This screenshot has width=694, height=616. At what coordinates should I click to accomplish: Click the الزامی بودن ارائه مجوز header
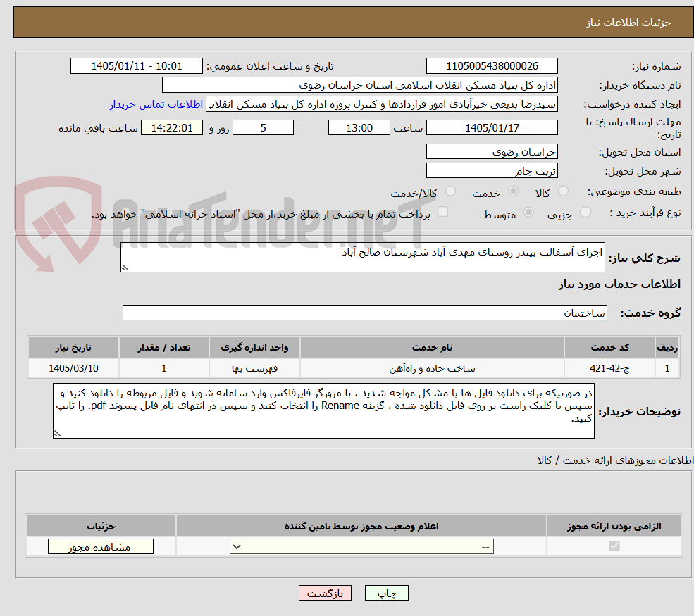tap(614, 526)
